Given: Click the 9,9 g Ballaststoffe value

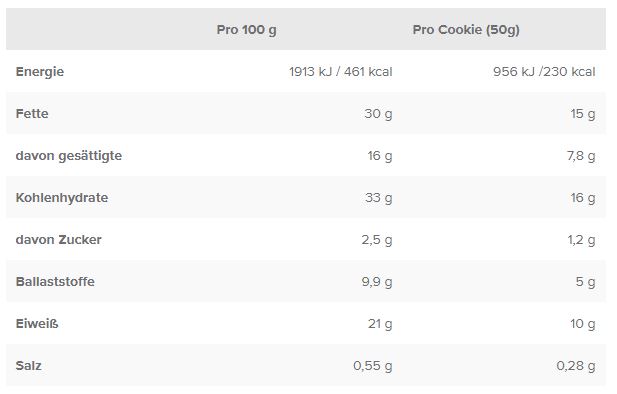Looking at the screenshot, I should coord(377,282).
